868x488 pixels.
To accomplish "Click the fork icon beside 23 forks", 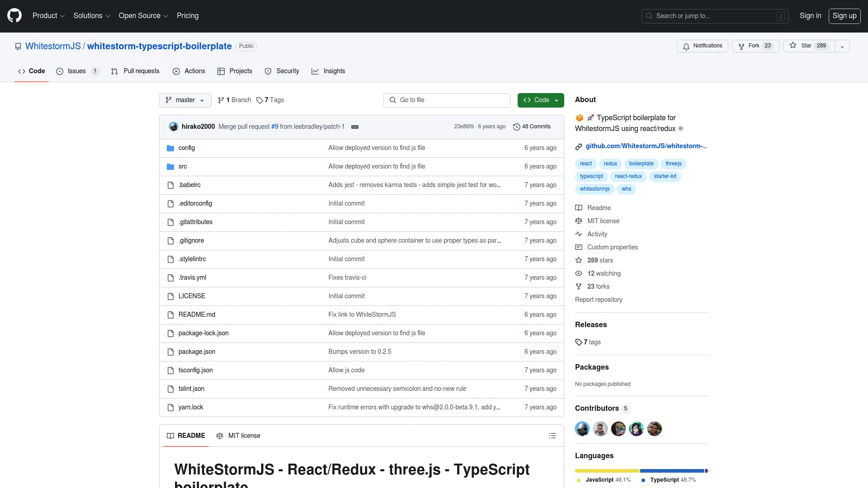I will click(x=579, y=286).
